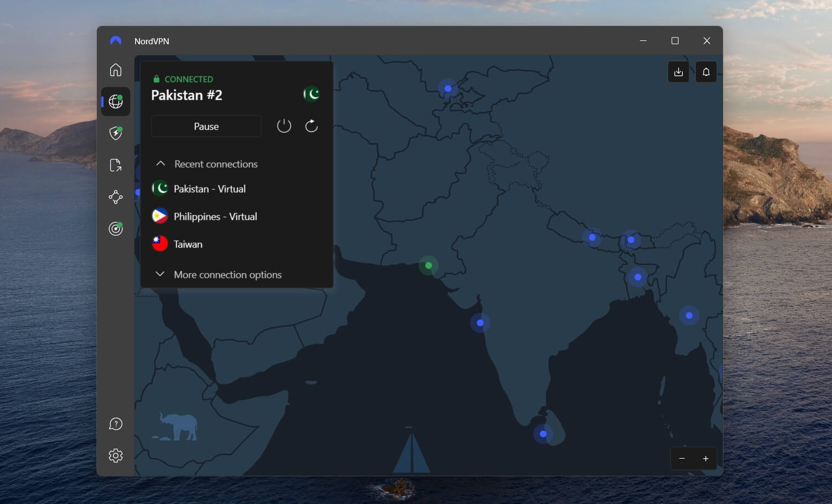Viewport: 832px width, 504px height.
Task: Click the Pakistan flag badge near connection status
Action: tap(312, 93)
